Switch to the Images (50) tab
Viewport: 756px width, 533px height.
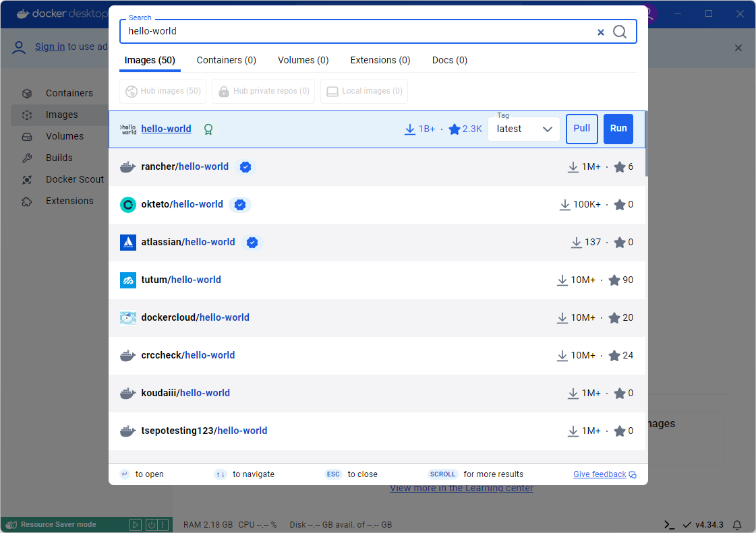coord(150,60)
